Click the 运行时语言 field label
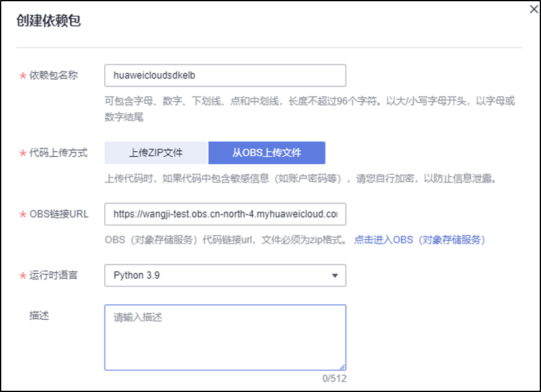The image size is (541, 392). (x=54, y=275)
